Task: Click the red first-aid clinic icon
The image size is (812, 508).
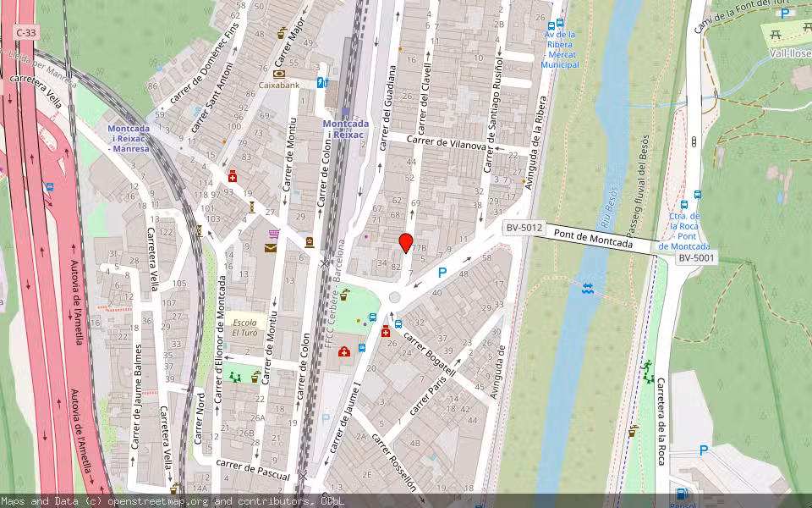Action: [x=344, y=352]
